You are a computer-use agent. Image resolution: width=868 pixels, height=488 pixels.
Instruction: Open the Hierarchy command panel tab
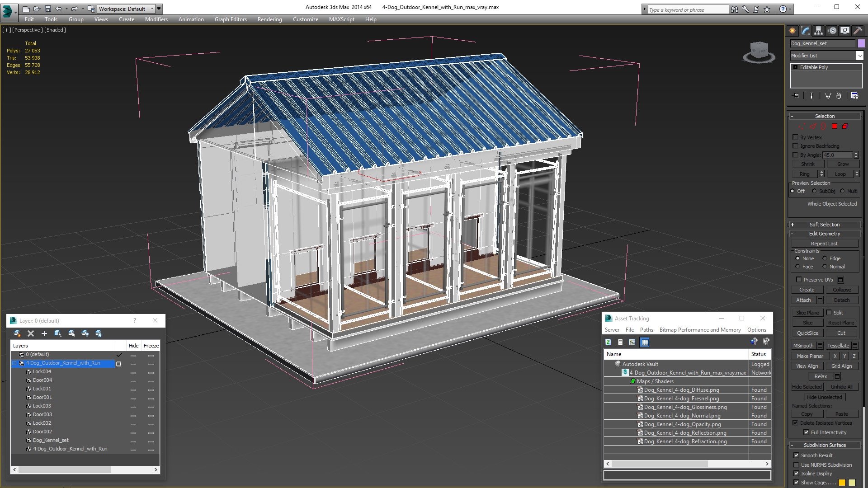(818, 31)
